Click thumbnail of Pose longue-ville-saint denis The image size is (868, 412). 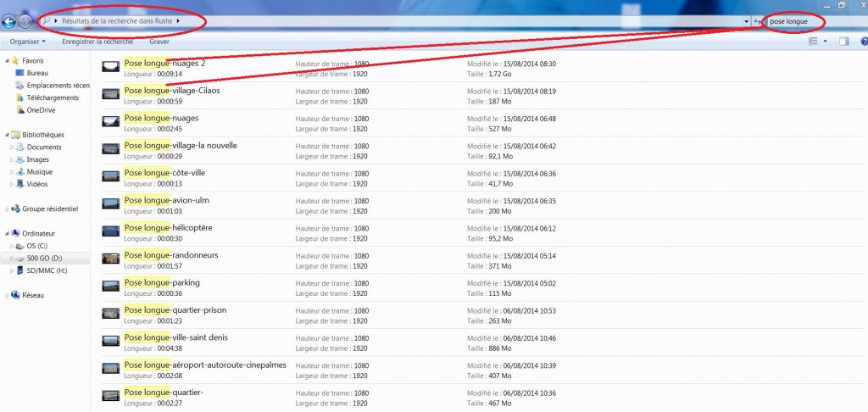[111, 341]
